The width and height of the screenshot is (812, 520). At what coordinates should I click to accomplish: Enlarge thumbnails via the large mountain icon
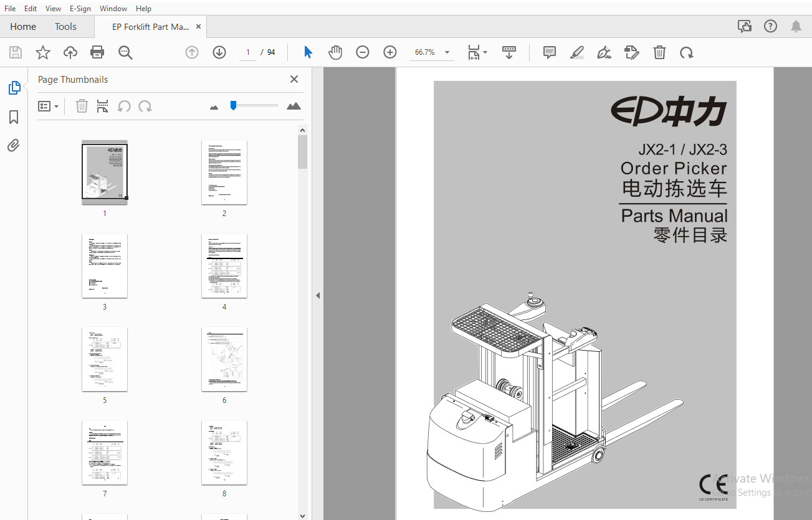(x=294, y=106)
